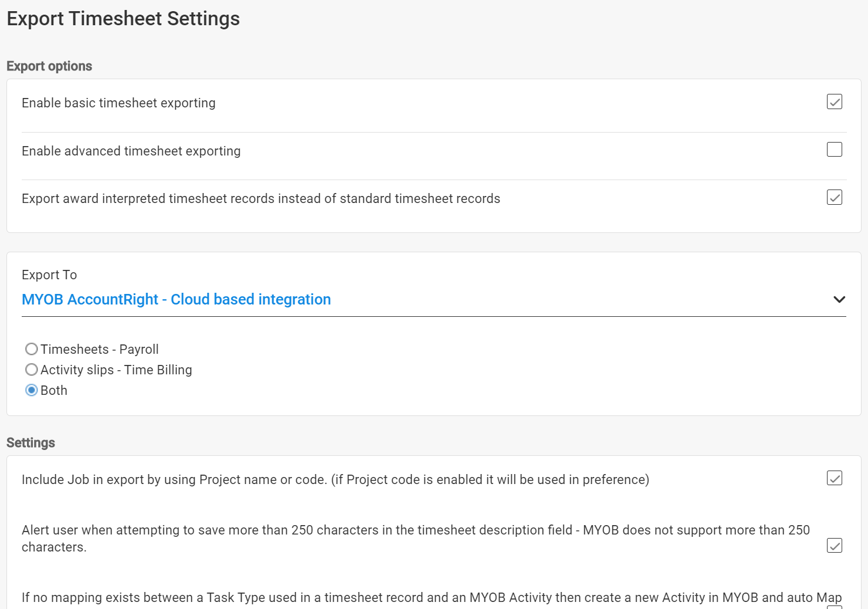Viewport: 868px width, 609px height.
Task: Select the Timesheets - Payroll radio button
Action: click(x=32, y=349)
